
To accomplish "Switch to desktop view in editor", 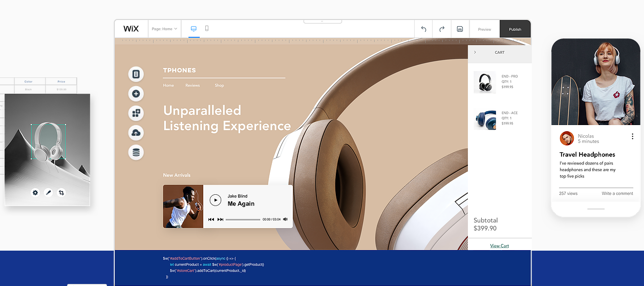I will pyautogui.click(x=194, y=29).
